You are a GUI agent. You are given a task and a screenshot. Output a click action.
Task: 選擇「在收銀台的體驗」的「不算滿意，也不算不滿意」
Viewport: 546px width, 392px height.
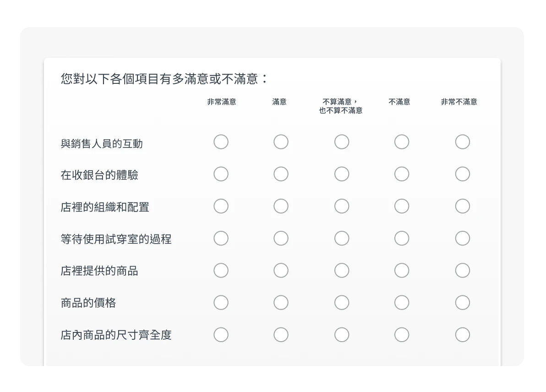tap(341, 174)
